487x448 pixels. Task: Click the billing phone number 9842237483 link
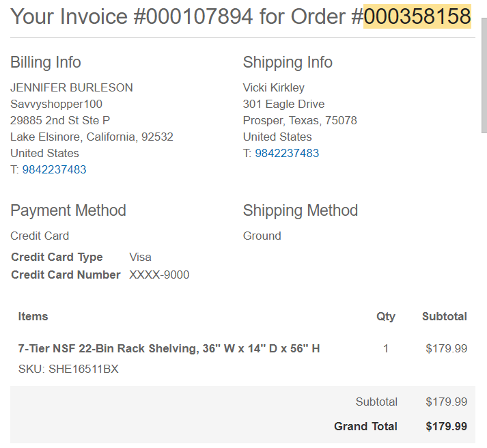(x=54, y=169)
